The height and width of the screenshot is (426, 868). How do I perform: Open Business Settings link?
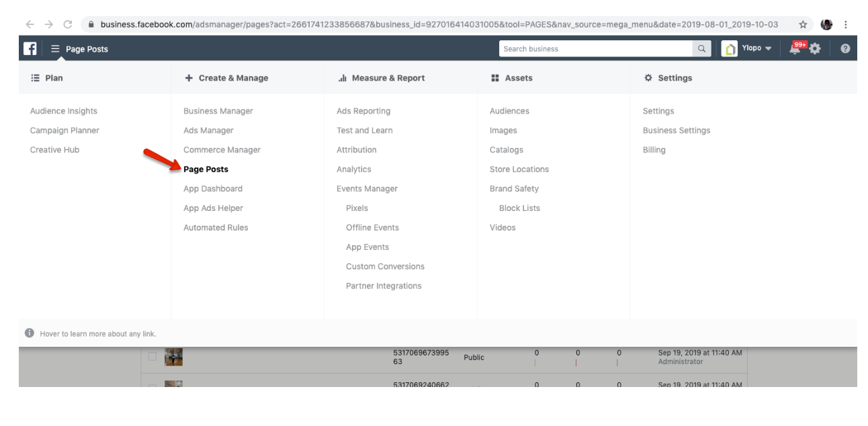[676, 130]
